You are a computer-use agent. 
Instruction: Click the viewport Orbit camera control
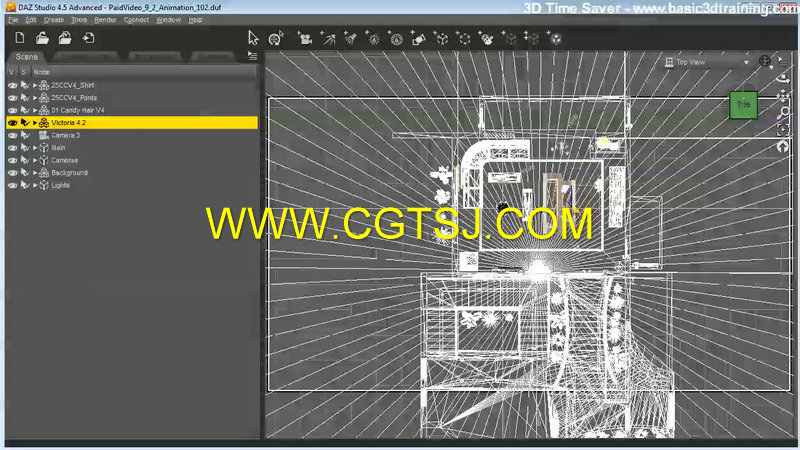point(783,79)
